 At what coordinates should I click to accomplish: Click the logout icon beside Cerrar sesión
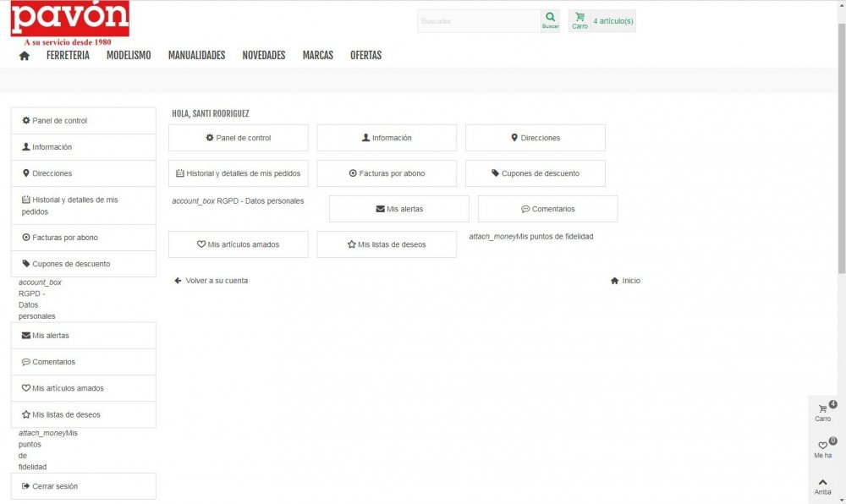click(26, 486)
